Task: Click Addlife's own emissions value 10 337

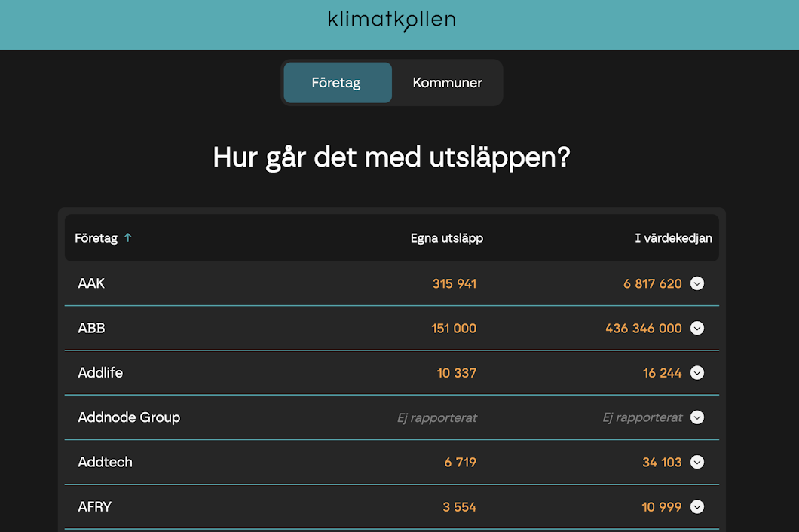Action: tap(456, 373)
